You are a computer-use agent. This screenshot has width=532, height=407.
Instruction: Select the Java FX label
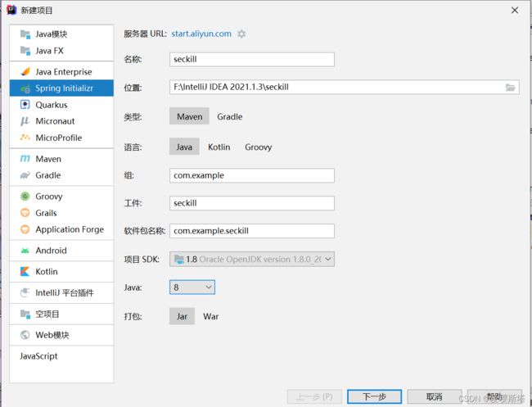pos(49,51)
